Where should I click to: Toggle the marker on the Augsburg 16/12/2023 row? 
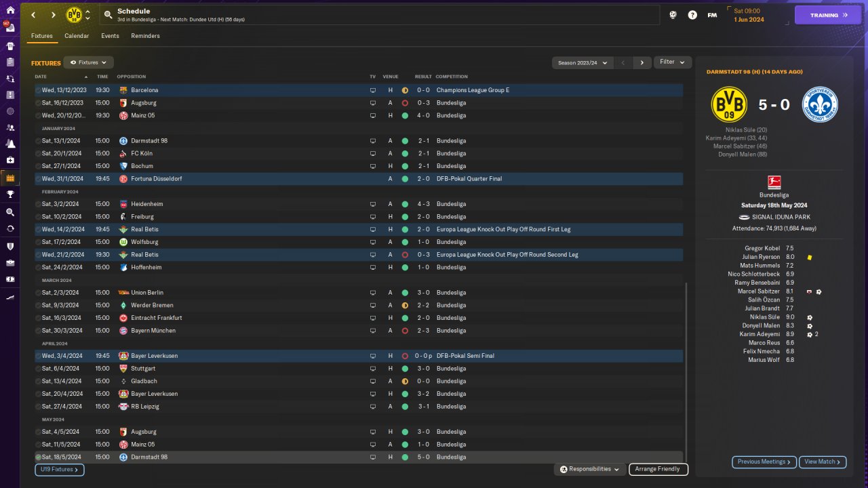(x=38, y=103)
